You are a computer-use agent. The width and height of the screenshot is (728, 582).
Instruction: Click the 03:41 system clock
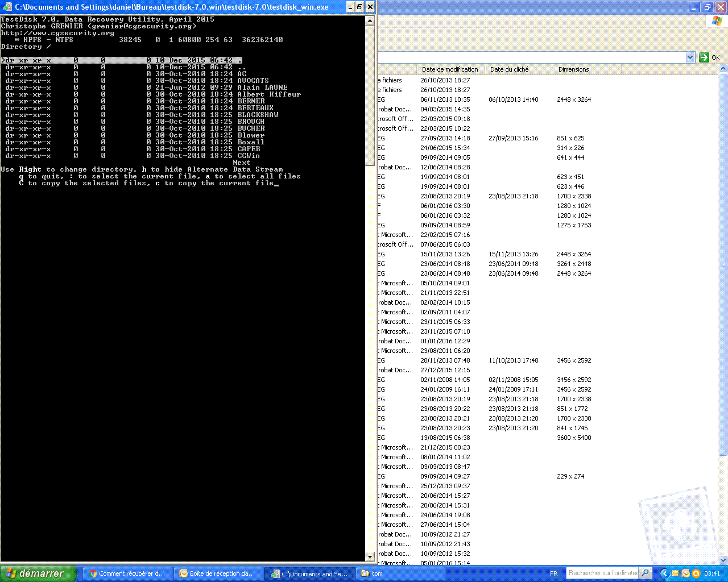pos(712,573)
